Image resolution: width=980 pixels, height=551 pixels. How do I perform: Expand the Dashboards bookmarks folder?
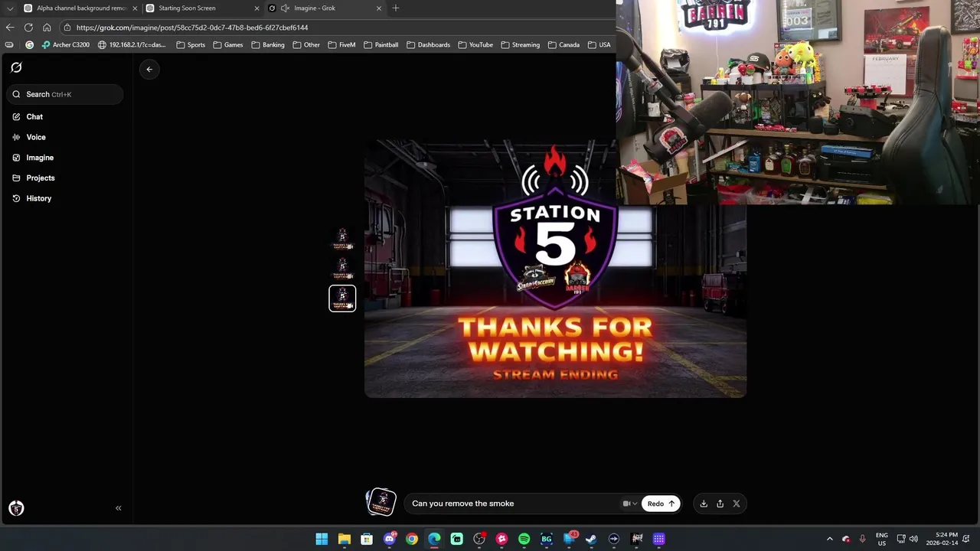(x=428, y=44)
